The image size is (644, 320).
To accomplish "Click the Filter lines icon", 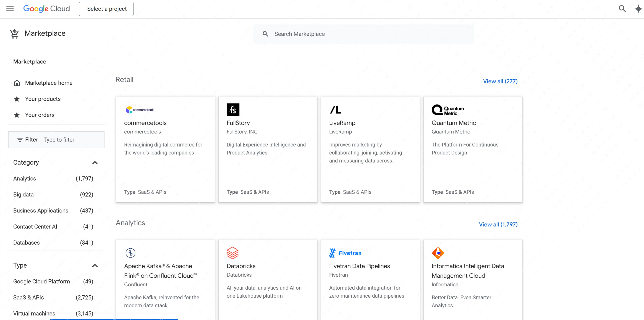I will pos(20,140).
